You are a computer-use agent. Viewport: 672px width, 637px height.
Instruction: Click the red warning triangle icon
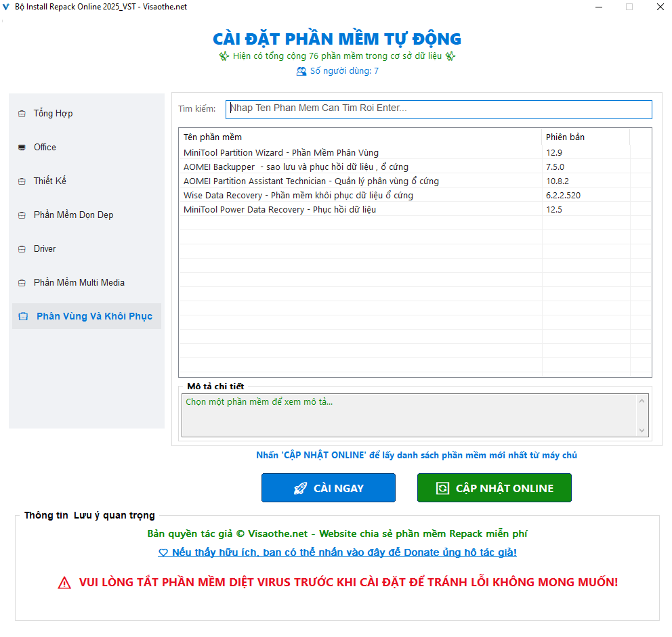tap(64, 583)
